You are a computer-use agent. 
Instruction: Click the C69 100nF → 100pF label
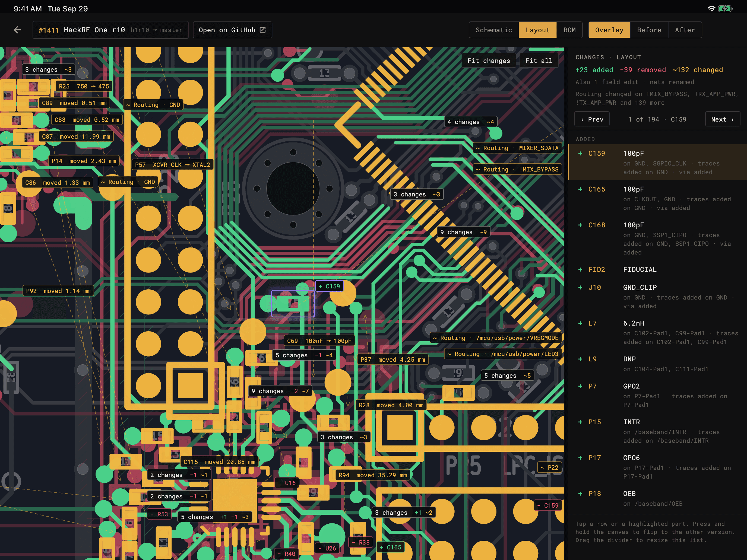319,341
